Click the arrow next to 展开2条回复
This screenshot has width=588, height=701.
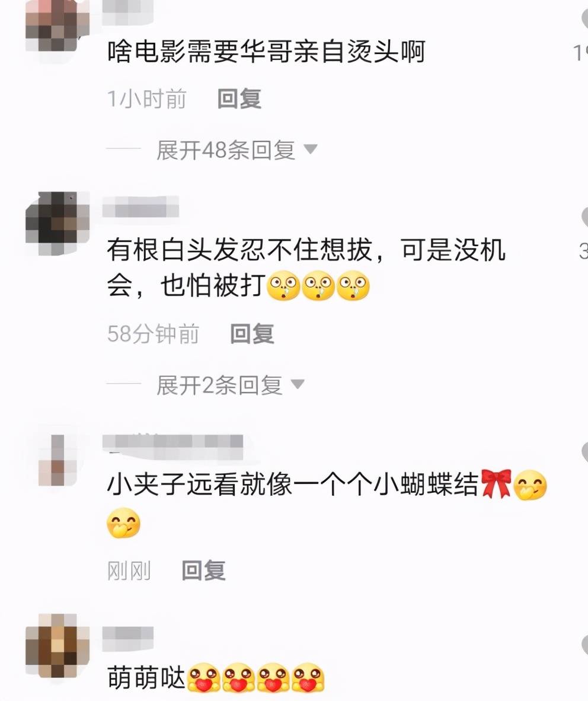(298, 384)
